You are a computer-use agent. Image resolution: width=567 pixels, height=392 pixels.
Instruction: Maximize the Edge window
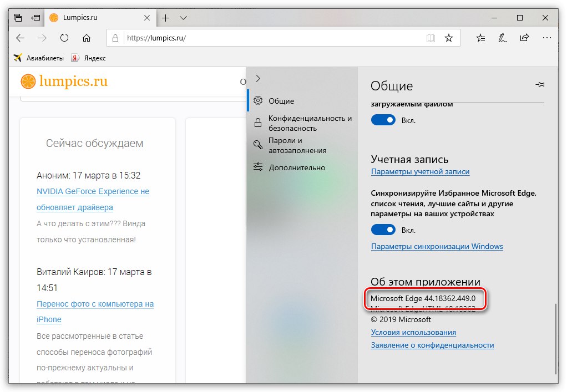pyautogui.click(x=520, y=18)
